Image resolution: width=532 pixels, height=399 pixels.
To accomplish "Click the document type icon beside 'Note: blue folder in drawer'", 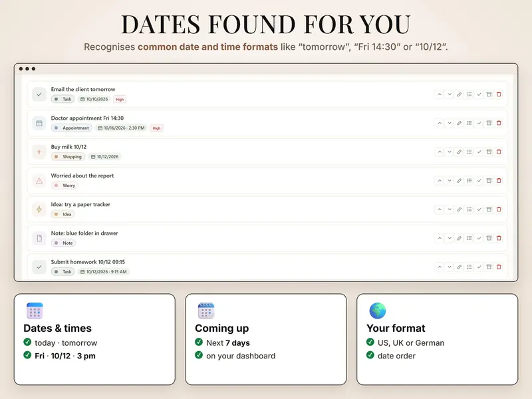I will [x=39, y=238].
